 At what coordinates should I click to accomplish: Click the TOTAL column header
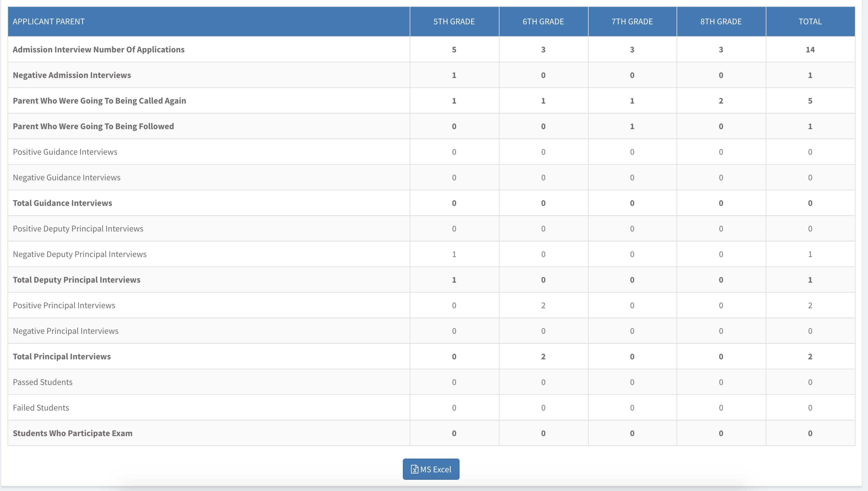[810, 22]
